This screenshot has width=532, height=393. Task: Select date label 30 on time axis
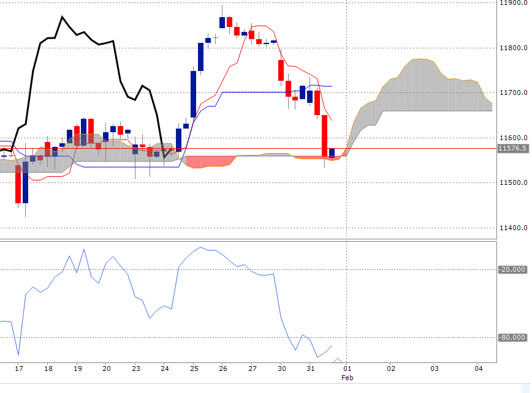(281, 369)
